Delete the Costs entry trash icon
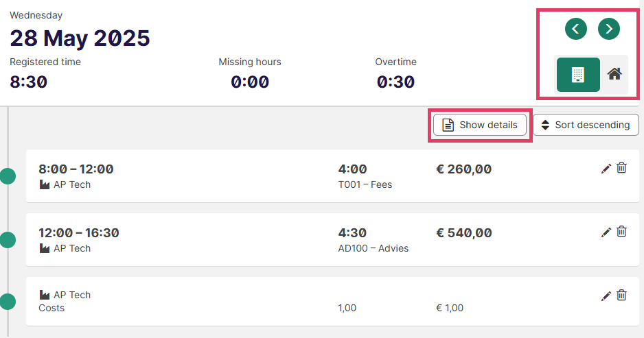 click(x=621, y=295)
